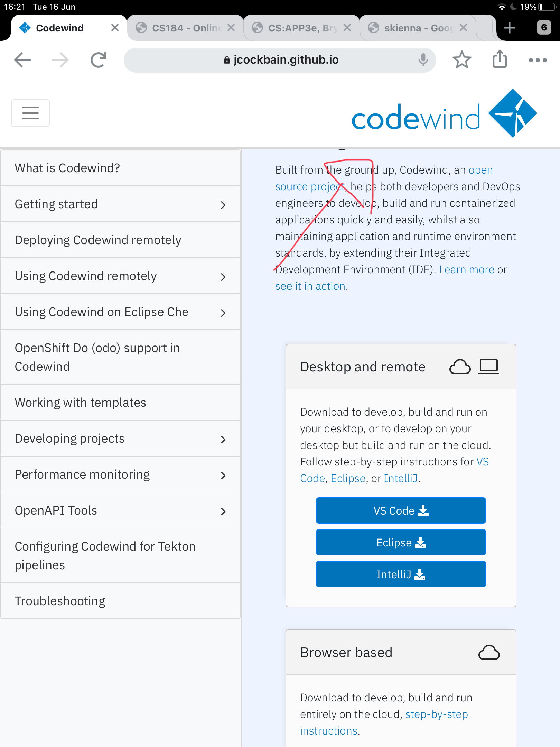Switch to the skienna tab
560x747 pixels.
tap(411, 28)
